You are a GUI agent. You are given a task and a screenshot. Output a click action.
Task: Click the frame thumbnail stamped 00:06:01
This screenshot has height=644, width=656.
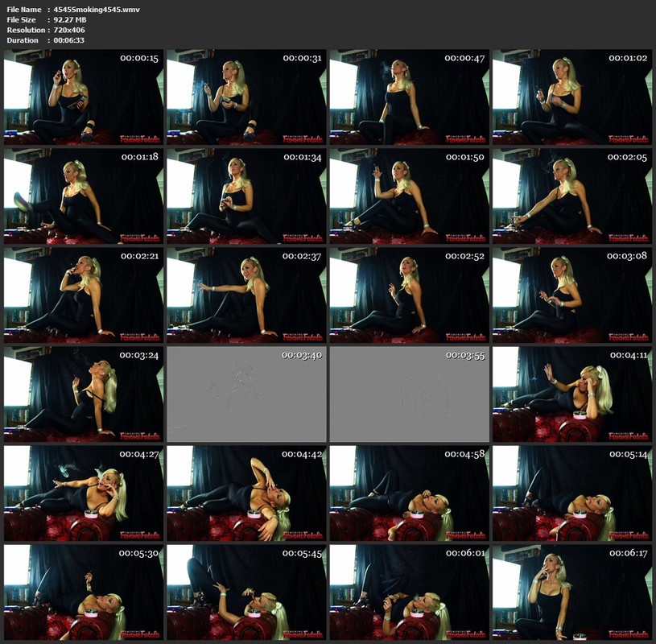coord(409,592)
